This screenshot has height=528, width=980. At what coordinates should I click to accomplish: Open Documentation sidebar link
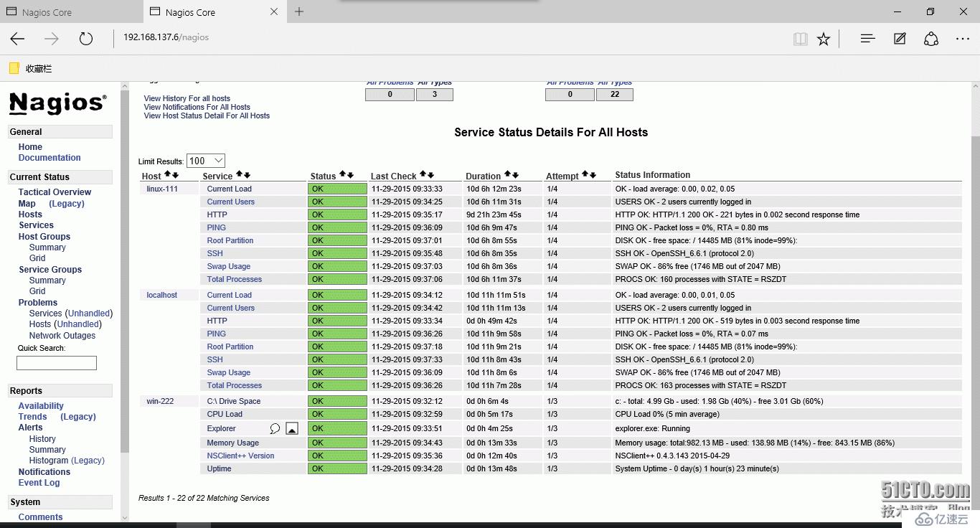[x=50, y=158]
